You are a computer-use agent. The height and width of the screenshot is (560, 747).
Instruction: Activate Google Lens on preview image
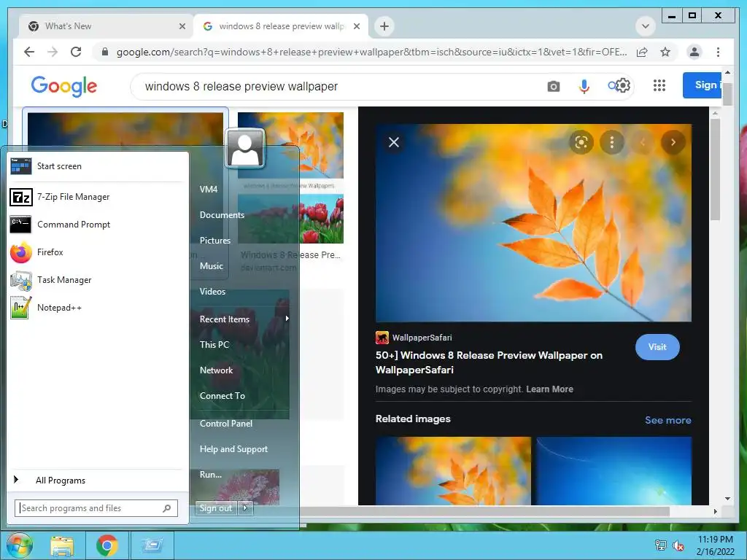(581, 142)
